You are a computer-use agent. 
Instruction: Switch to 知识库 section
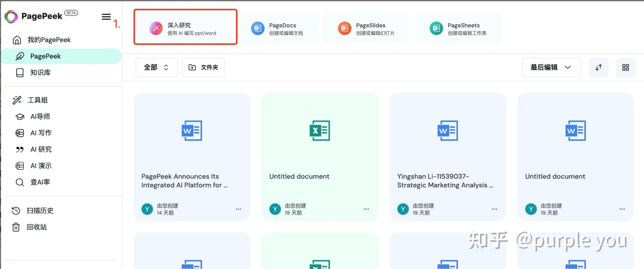click(x=40, y=73)
